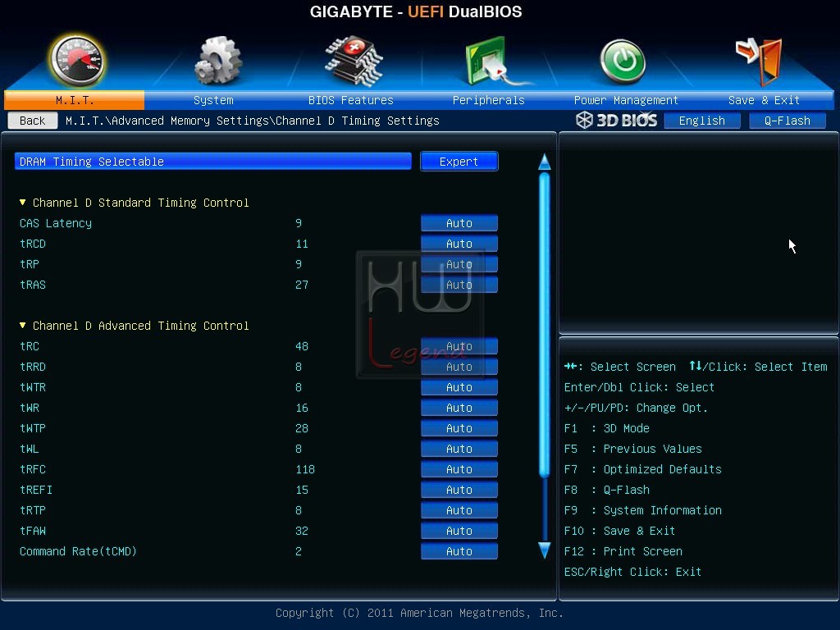Change the Auto value for tWTP

coord(459,428)
